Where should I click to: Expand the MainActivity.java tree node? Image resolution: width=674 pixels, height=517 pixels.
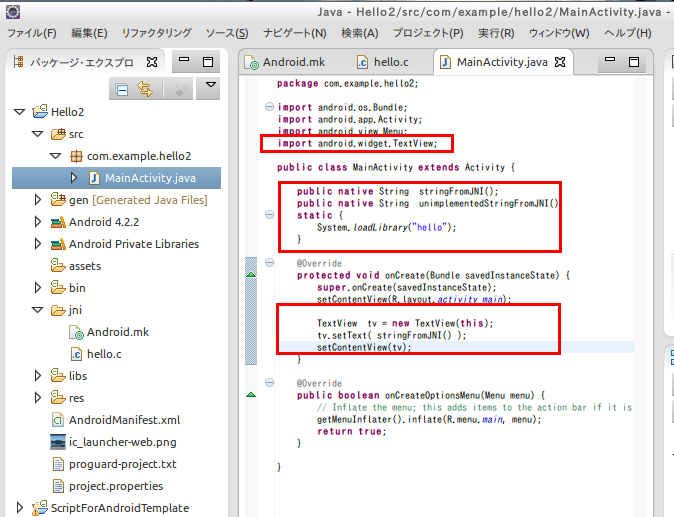coord(74,177)
